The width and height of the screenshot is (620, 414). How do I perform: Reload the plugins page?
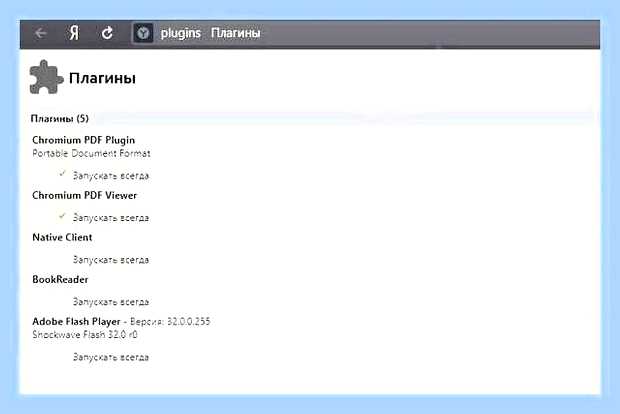click(107, 33)
